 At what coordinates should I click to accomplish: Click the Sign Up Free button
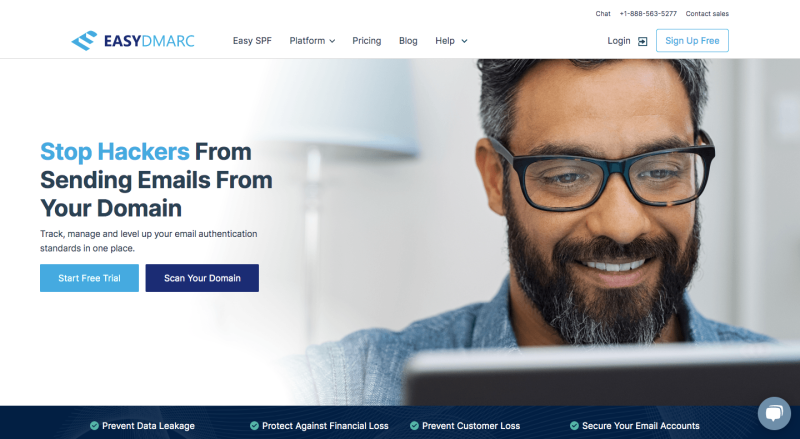[692, 41]
